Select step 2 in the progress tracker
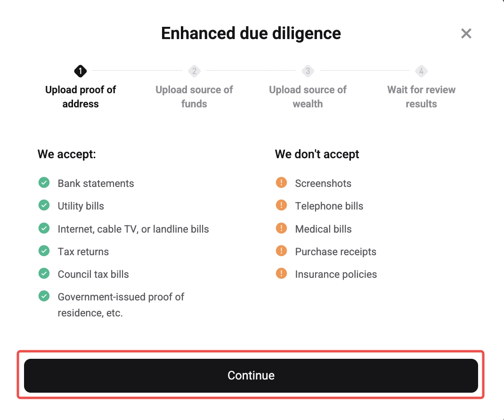The width and height of the screenshot is (504, 420). point(194,71)
